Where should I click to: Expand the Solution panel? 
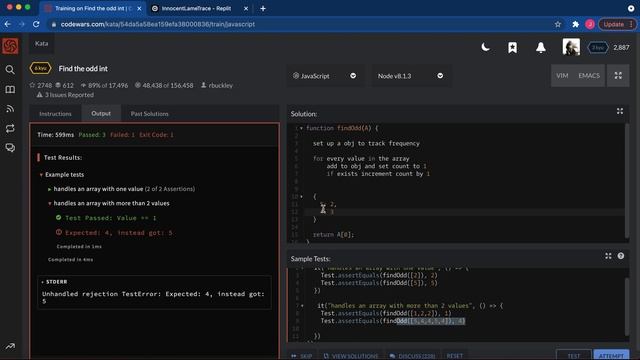click(620, 111)
